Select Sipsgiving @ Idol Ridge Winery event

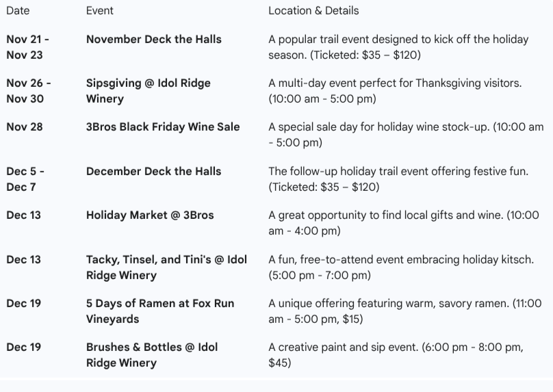click(149, 90)
